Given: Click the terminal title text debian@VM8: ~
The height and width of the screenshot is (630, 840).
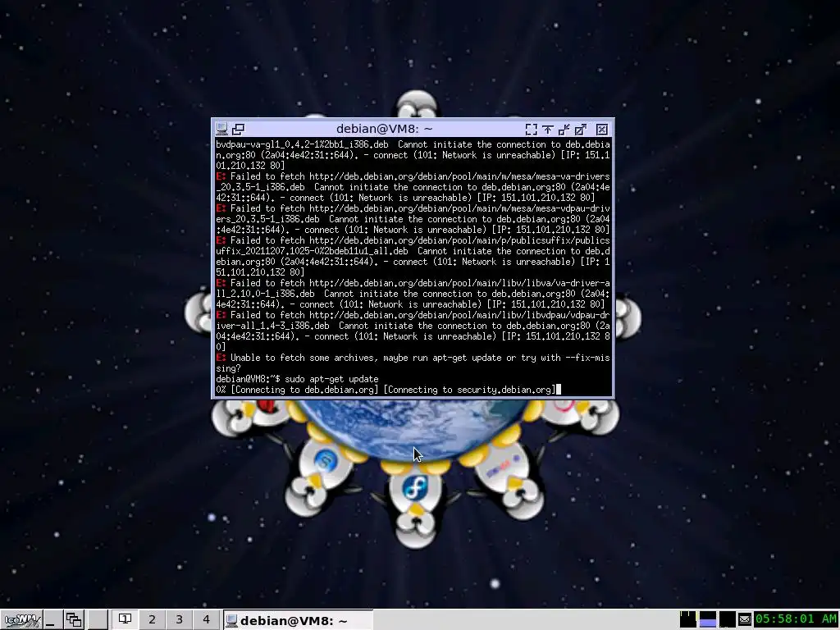Looking at the screenshot, I should point(384,129).
